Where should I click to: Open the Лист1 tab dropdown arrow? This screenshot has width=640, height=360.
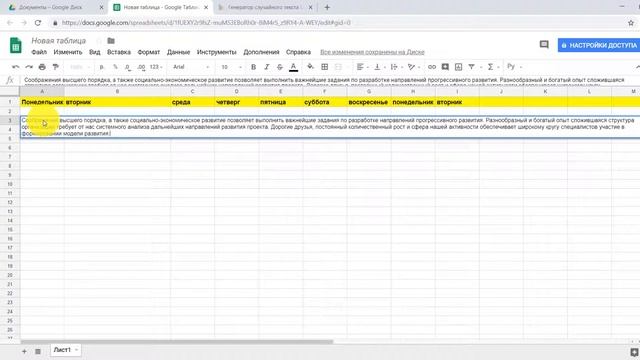coord(76,350)
